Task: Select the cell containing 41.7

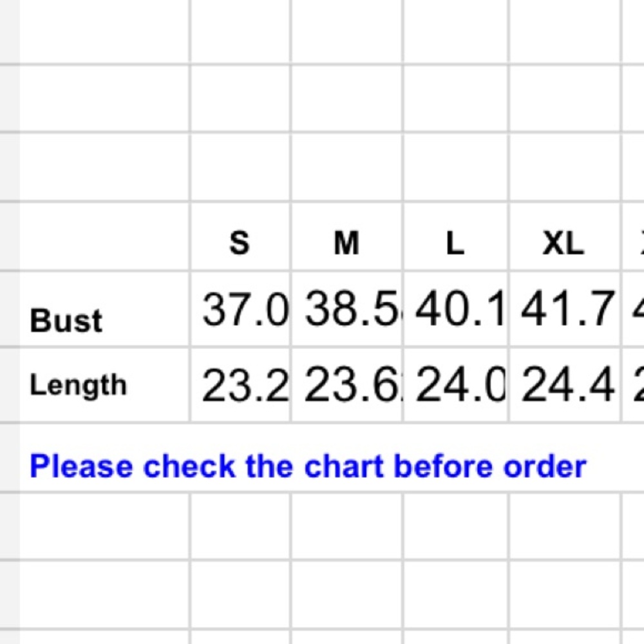Action: pos(565,309)
